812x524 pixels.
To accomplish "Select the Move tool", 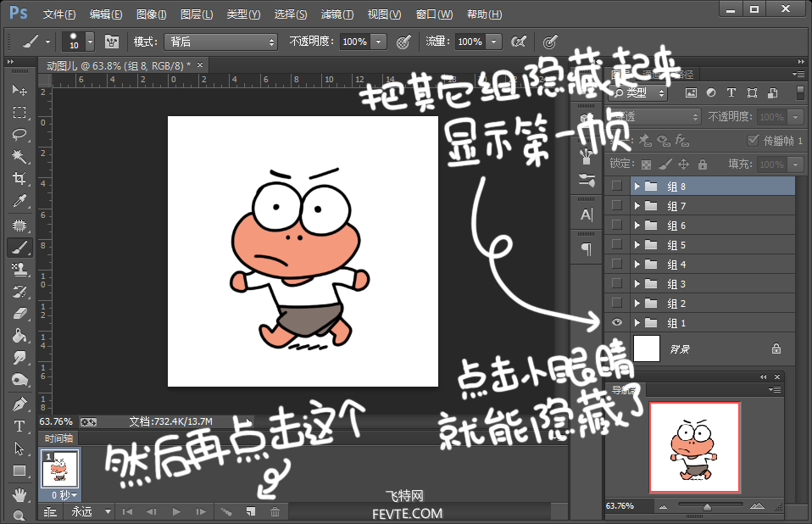I will point(19,90).
